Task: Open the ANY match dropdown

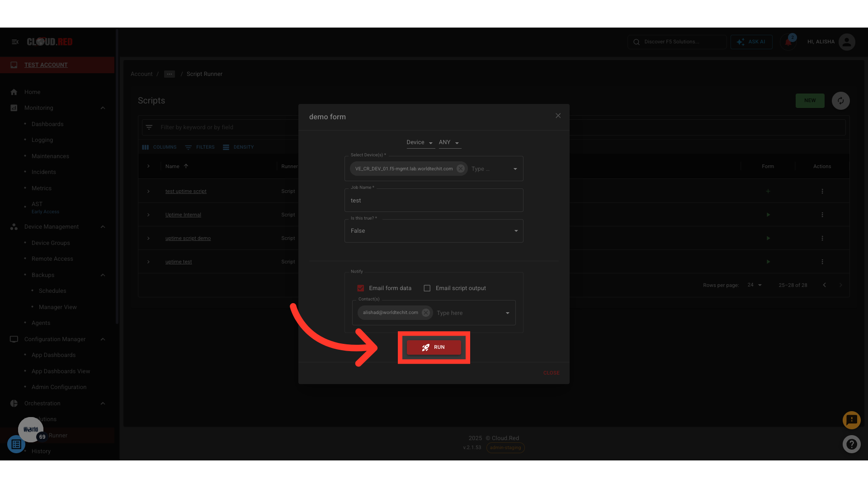Action: tap(449, 142)
